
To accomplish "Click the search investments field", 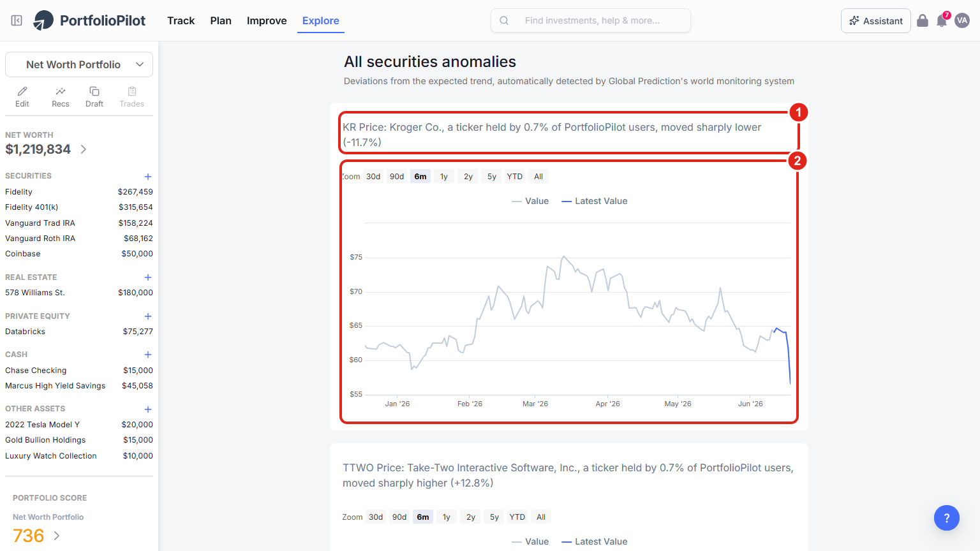I will [591, 20].
